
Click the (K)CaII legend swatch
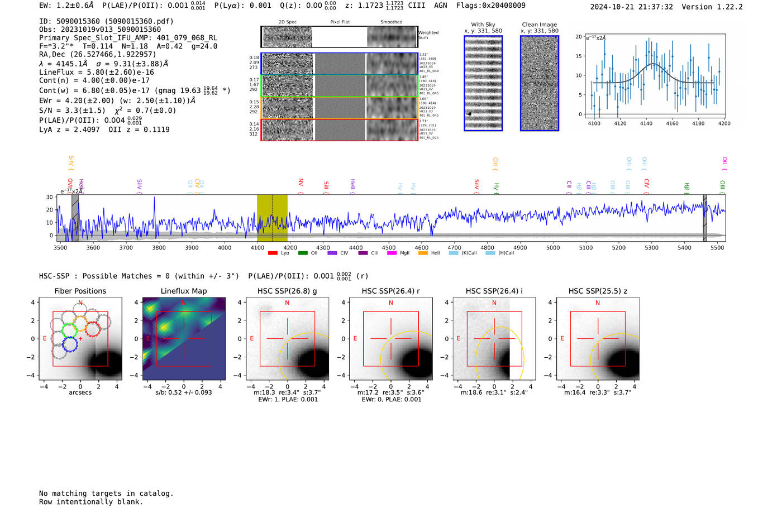click(x=453, y=253)
